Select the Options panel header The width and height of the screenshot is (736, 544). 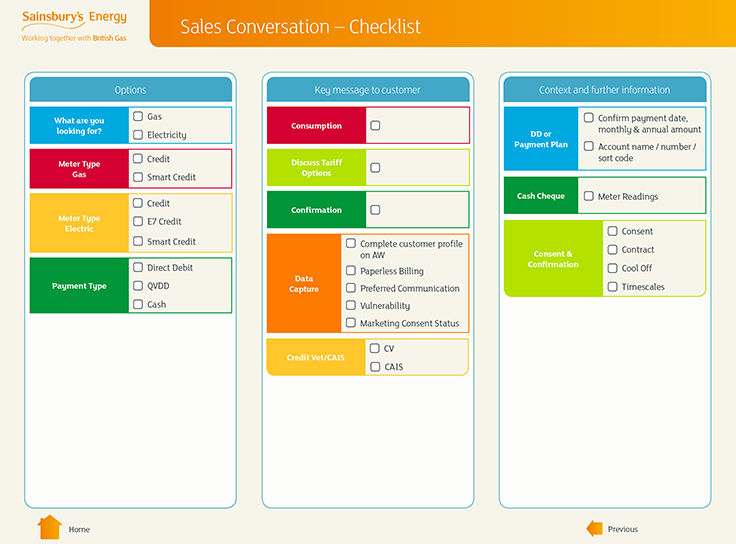tap(130, 90)
